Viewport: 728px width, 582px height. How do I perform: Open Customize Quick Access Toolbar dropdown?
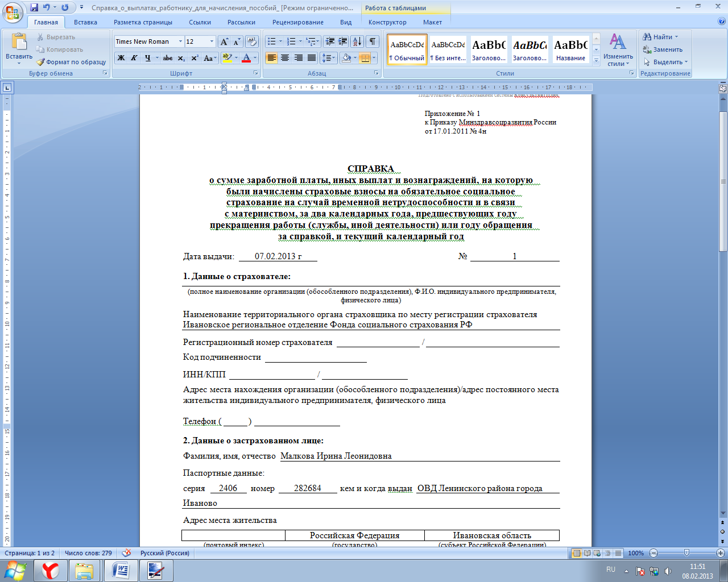coord(81,8)
